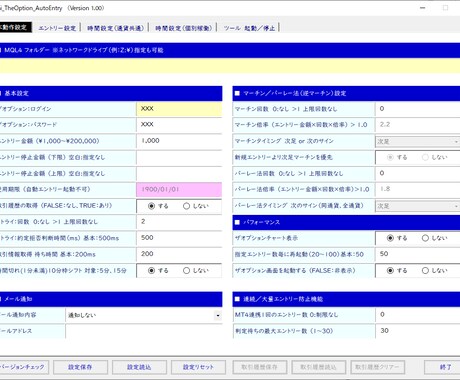Click the entry amount field showing 1,000
Image resolution: width=460 pixels, height=380 pixels.
coord(179,141)
